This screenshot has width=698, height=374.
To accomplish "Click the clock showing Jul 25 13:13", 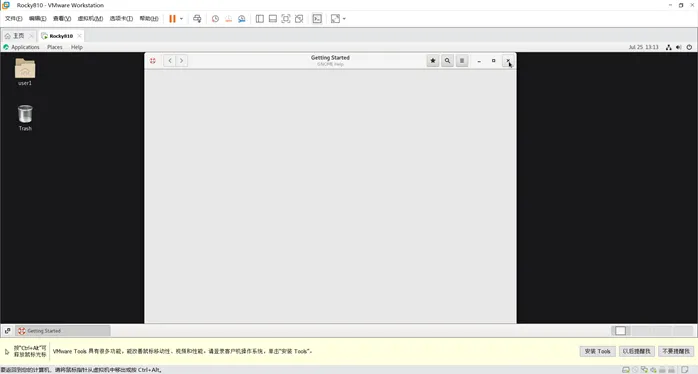I will click(x=643, y=47).
